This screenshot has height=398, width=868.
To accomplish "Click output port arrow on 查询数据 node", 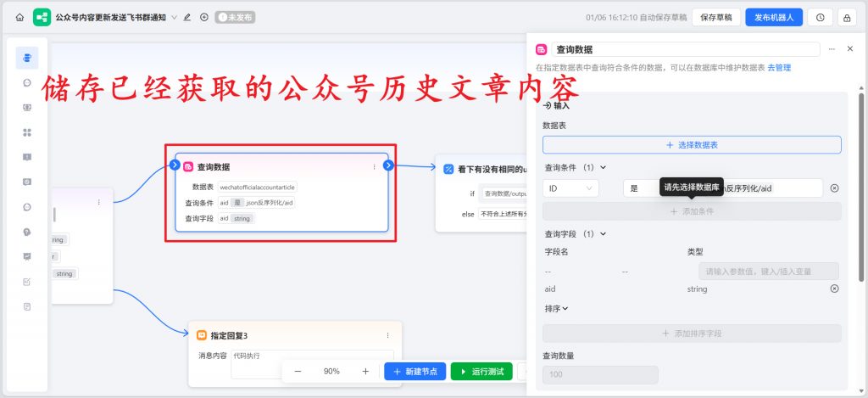I will (388, 165).
